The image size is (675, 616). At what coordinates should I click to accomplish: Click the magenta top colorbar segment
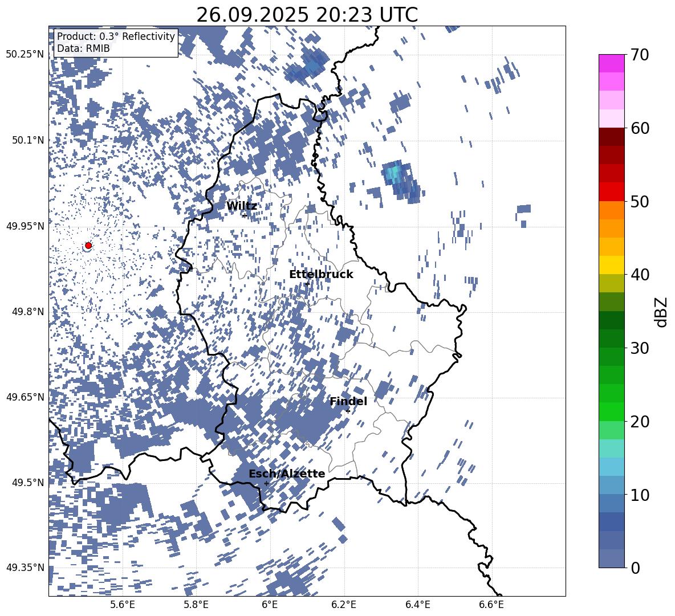click(x=611, y=64)
